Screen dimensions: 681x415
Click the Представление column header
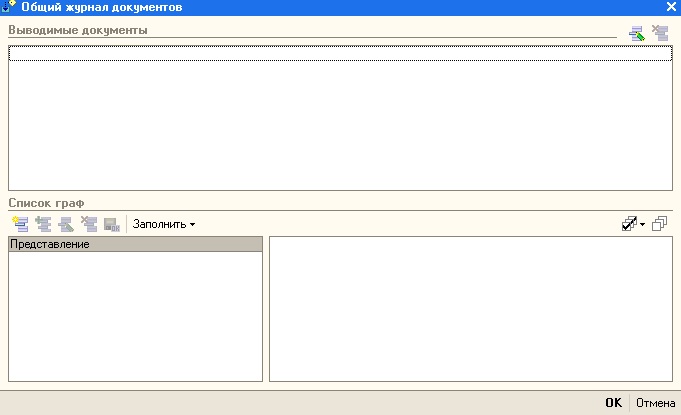(x=135, y=244)
